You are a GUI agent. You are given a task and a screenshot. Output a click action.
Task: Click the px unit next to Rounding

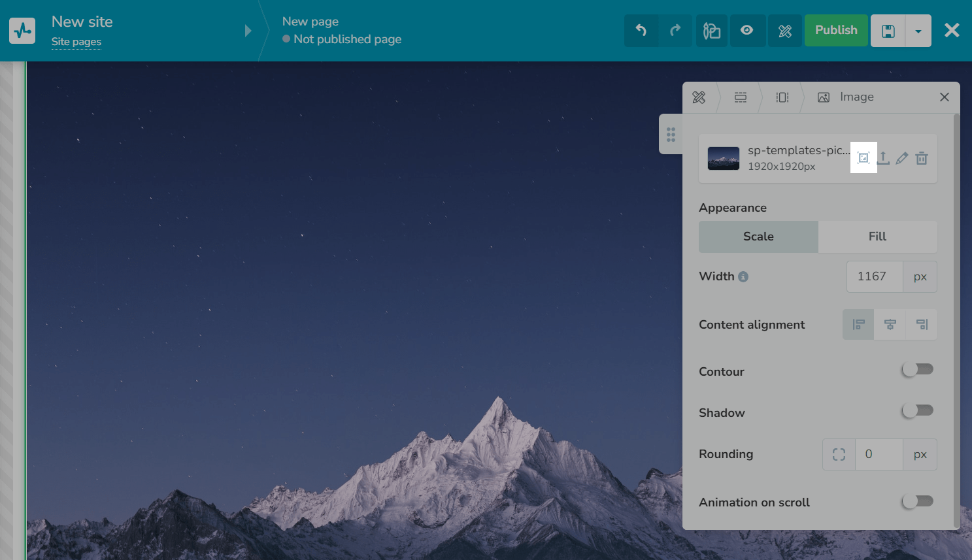[920, 455]
